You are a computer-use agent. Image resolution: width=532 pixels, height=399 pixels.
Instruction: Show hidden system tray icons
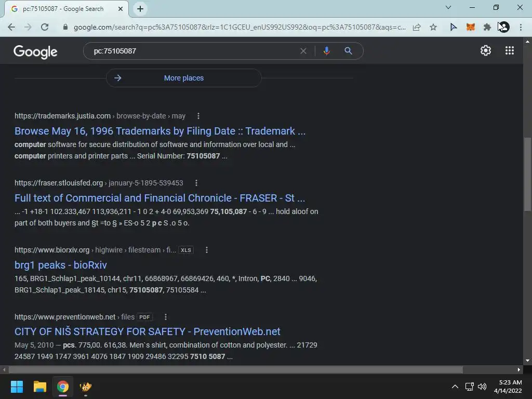[x=455, y=387]
